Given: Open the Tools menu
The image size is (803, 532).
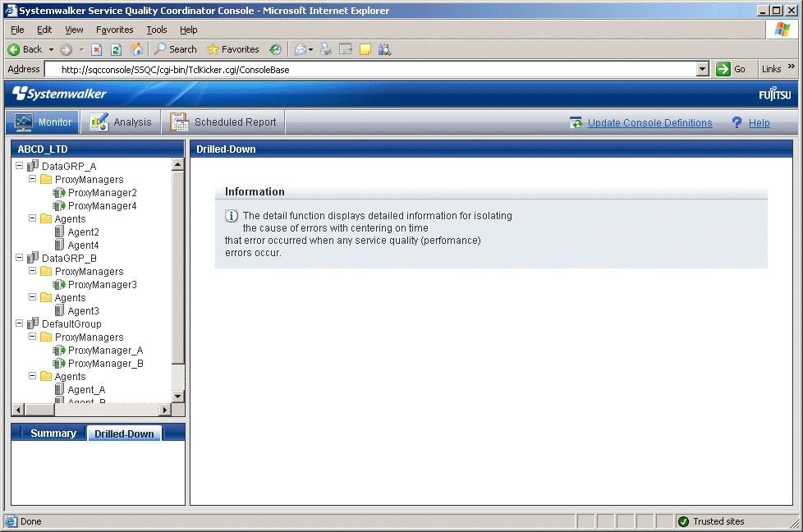Looking at the screenshot, I should (x=157, y=30).
